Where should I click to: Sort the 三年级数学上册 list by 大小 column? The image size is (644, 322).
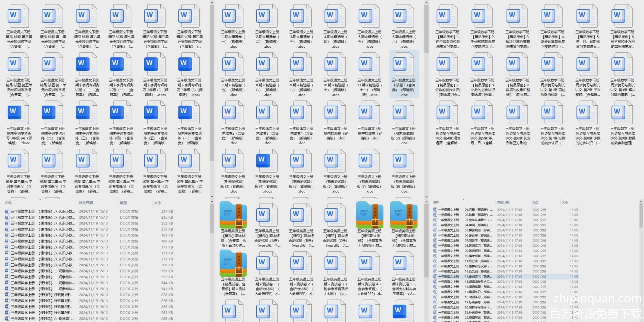click(157, 203)
